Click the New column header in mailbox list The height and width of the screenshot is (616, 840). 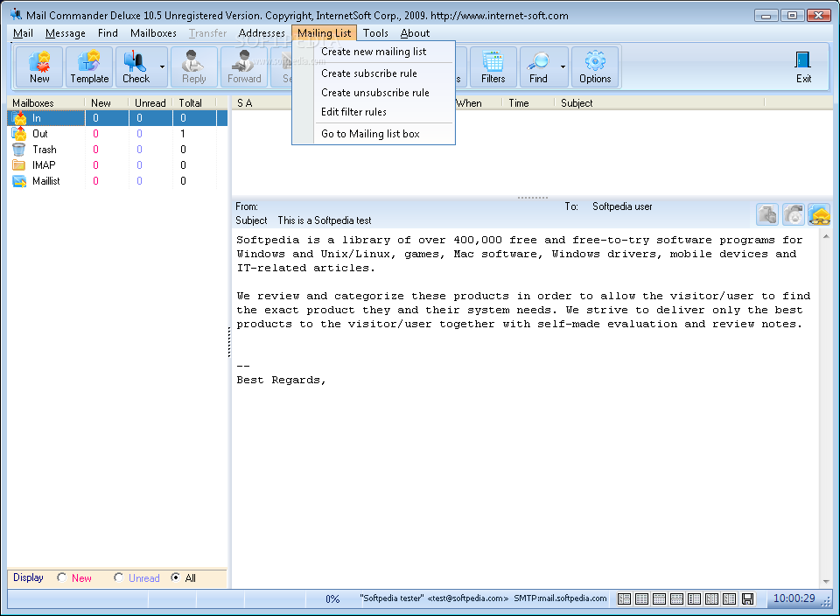[107, 103]
